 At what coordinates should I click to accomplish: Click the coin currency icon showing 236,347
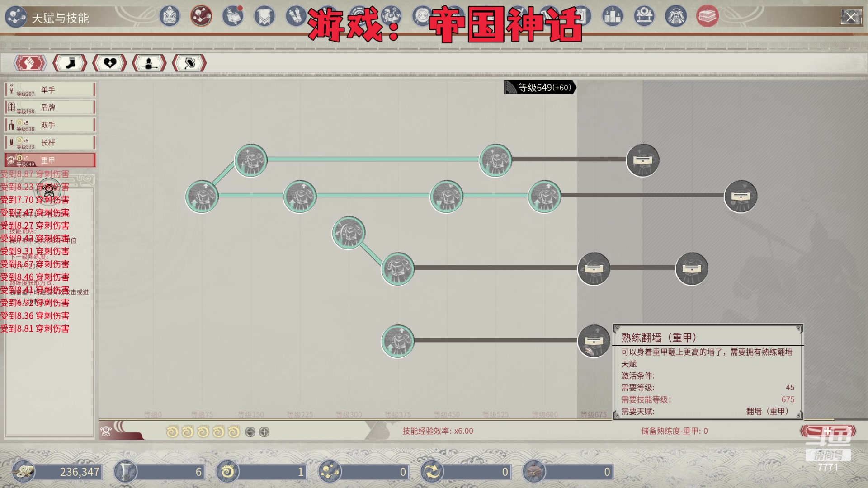pyautogui.click(x=24, y=472)
